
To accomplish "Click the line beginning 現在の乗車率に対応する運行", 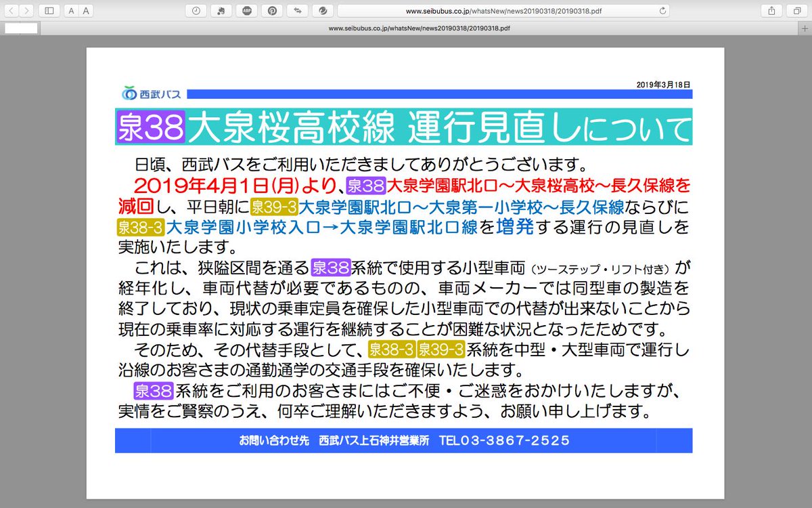I will (x=392, y=331).
